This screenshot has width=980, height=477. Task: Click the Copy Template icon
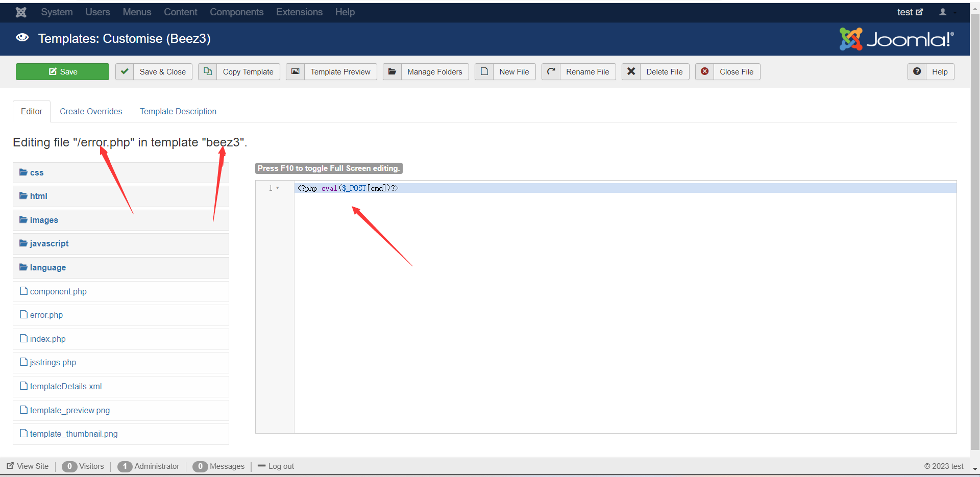point(208,72)
